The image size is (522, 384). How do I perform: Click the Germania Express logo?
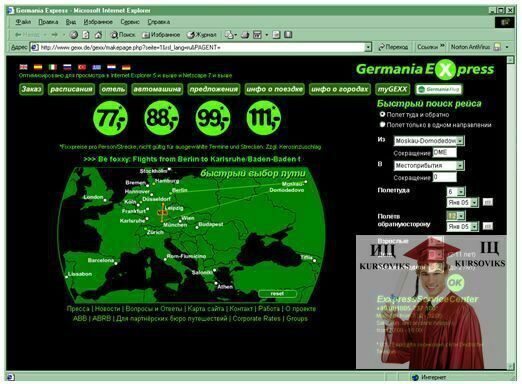point(425,69)
